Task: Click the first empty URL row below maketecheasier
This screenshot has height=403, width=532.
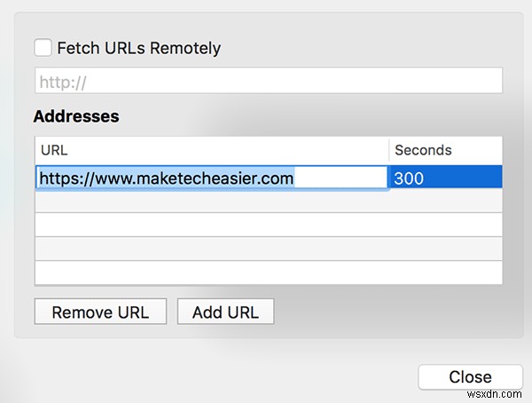Action: point(211,201)
